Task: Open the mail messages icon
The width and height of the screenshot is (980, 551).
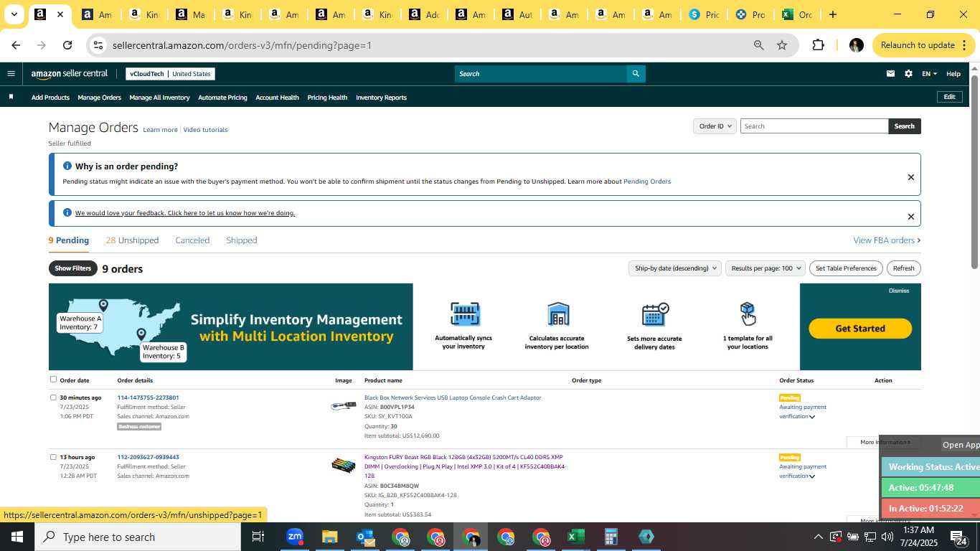Action: 890,73
